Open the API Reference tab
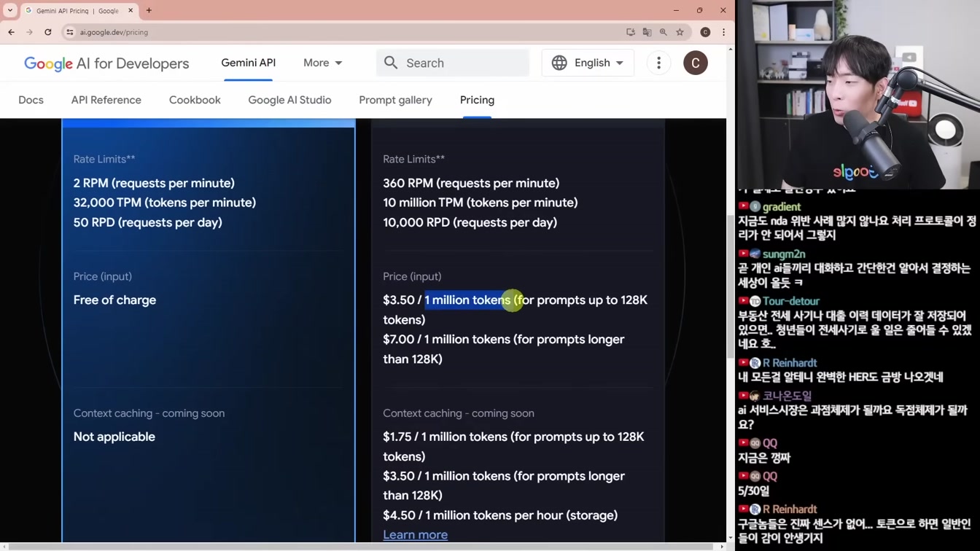 click(x=106, y=100)
